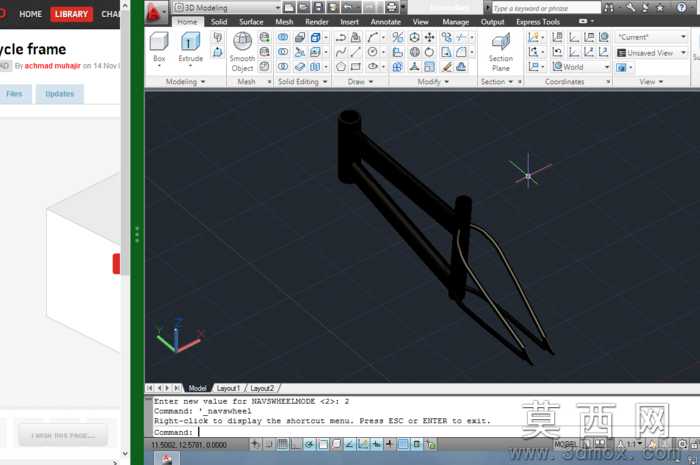Open the AutoCAD application menu button
The height and width of the screenshot is (465, 700).
(x=154, y=12)
